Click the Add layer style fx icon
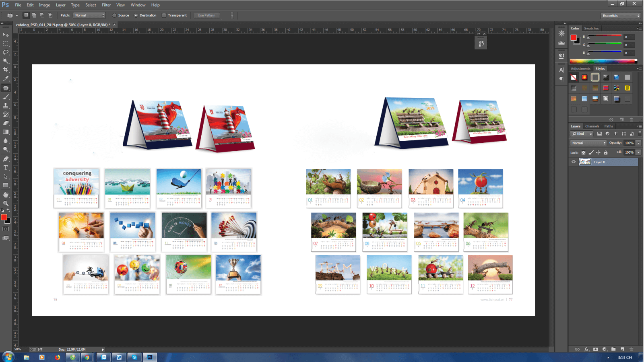The image size is (644, 362). 586,349
